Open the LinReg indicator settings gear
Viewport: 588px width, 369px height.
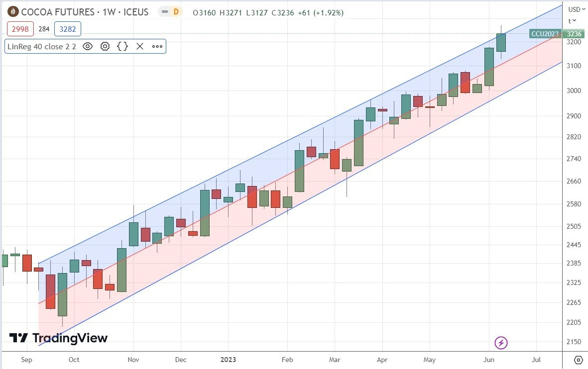105,46
